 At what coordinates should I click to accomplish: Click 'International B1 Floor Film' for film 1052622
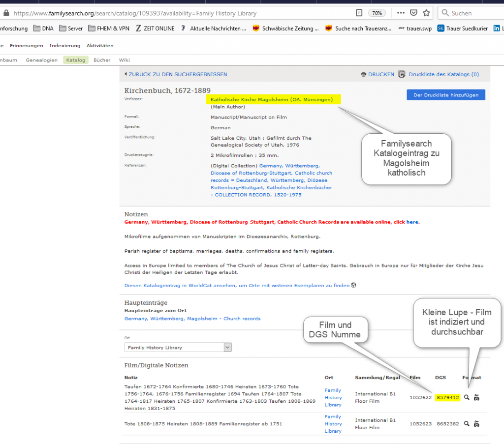tap(375, 397)
